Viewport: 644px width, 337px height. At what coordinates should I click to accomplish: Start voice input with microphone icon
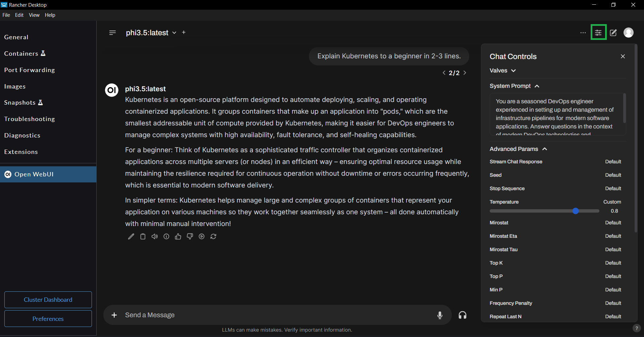[440, 315]
